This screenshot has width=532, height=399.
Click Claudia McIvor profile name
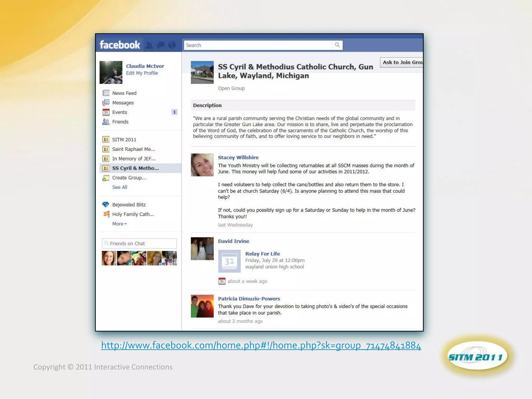click(145, 66)
